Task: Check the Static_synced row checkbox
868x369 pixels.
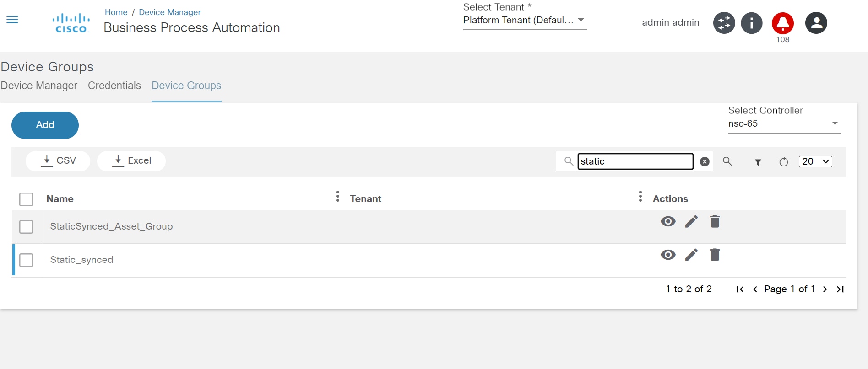Action: [26, 260]
